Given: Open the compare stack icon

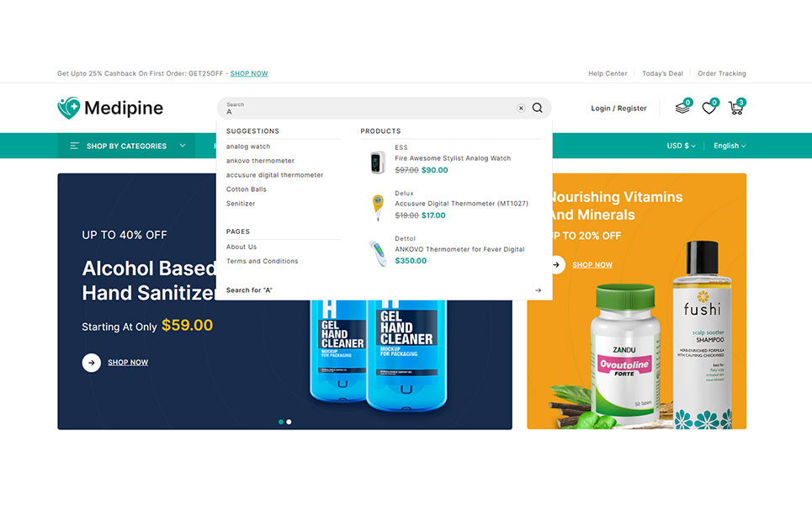Looking at the screenshot, I should tap(682, 107).
